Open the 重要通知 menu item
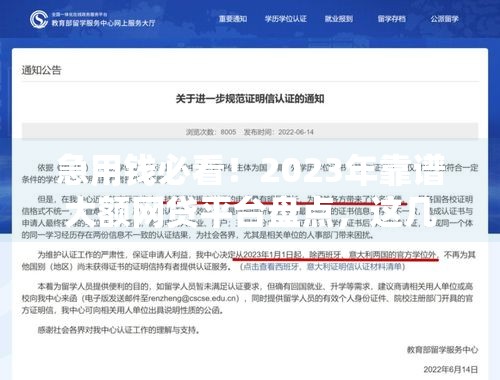Viewport: 500px width, 380px height. point(233,19)
